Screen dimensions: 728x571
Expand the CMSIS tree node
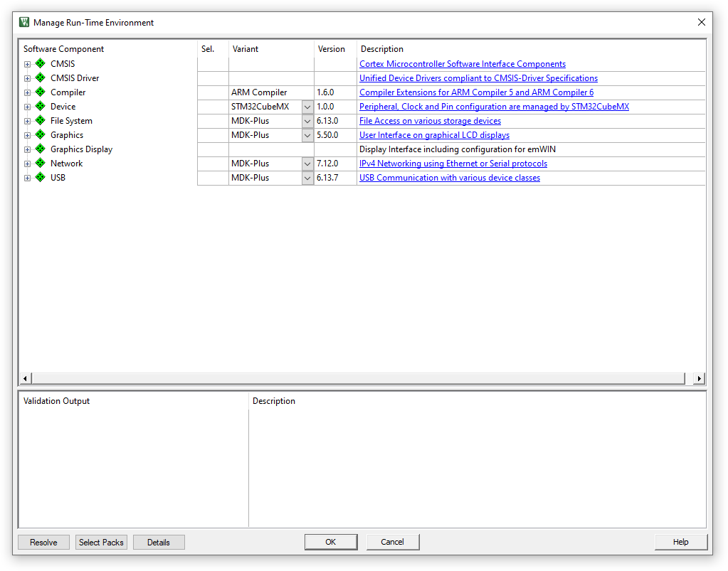(27, 64)
